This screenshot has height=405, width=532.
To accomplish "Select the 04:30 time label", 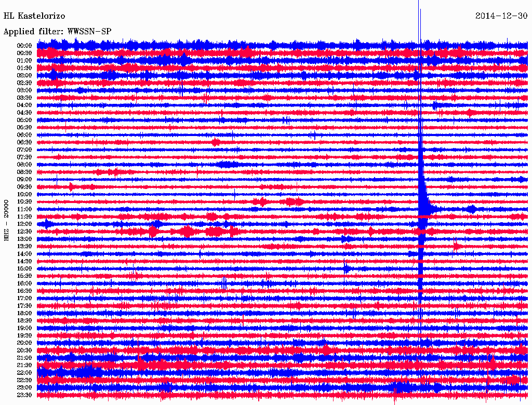I will [24, 113].
